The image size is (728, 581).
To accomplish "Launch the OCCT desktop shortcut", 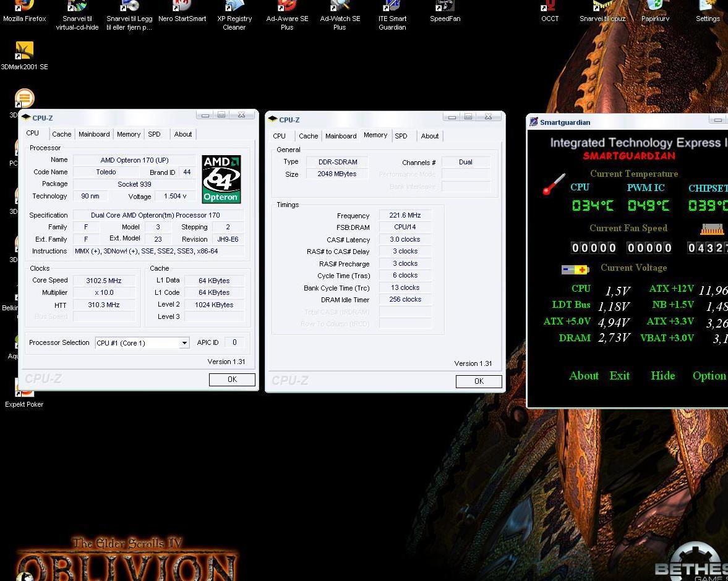I will (x=550, y=12).
